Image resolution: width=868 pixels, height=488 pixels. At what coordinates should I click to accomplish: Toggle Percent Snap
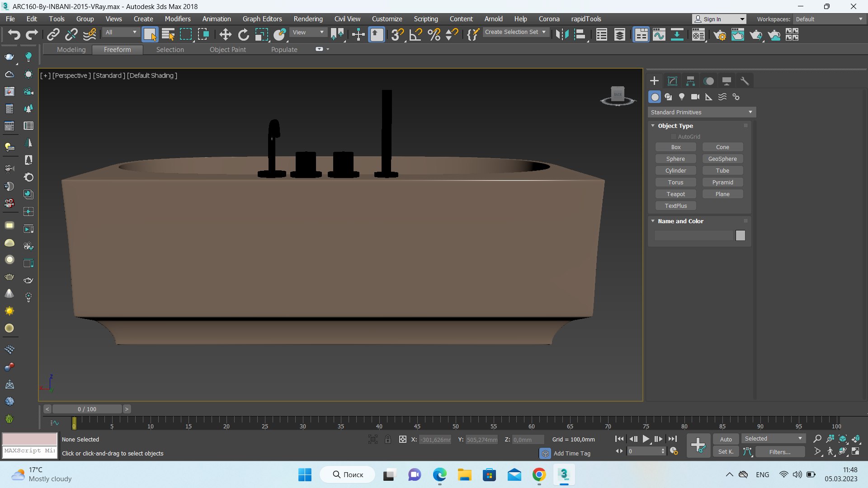434,35
